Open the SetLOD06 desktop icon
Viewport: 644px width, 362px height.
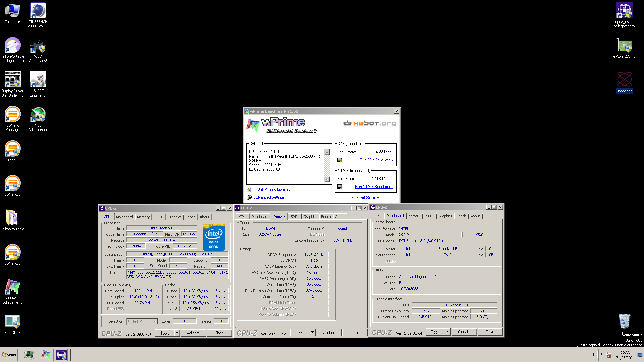click(x=12, y=324)
